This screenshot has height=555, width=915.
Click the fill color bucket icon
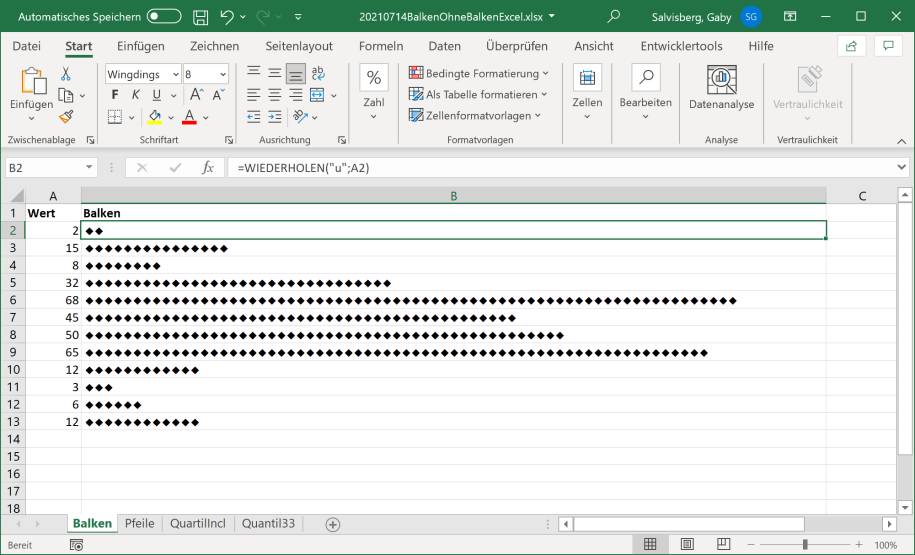[x=155, y=117]
